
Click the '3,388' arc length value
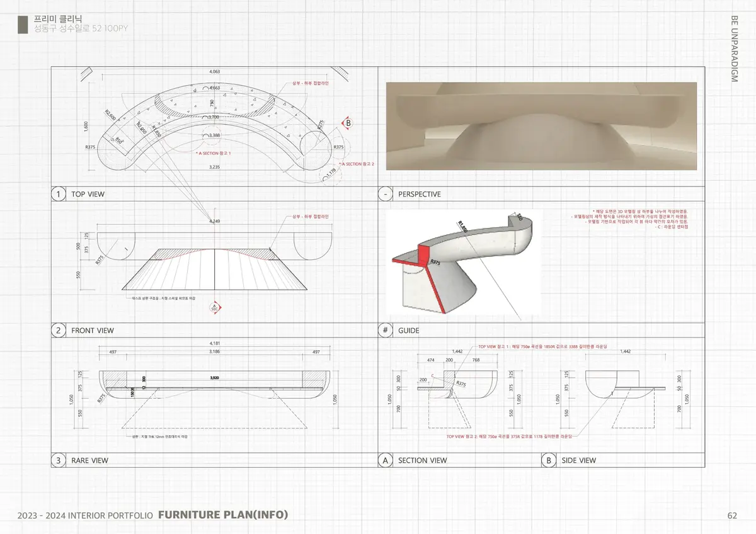pos(214,135)
